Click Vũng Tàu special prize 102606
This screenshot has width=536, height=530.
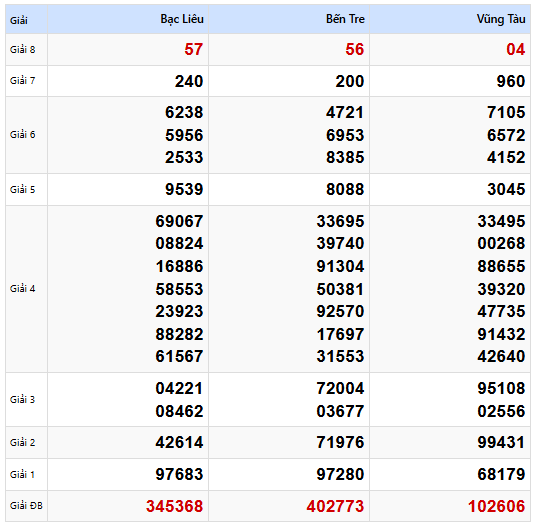(496, 506)
